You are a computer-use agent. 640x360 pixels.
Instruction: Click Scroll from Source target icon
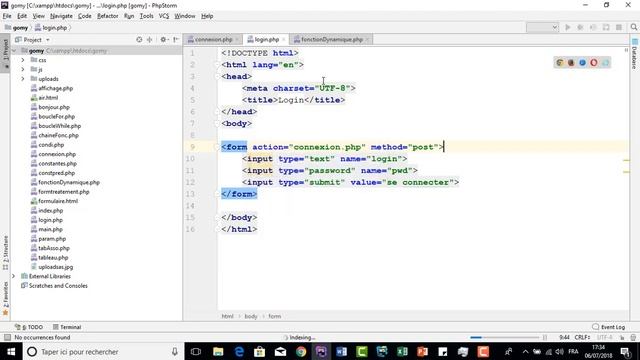tap(139, 40)
